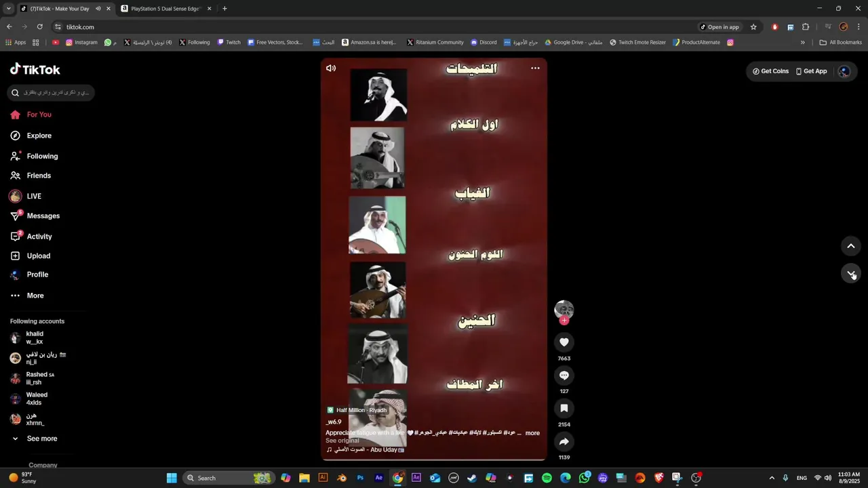Click See original translation link
This screenshot has width=868, height=488.
pyautogui.click(x=342, y=441)
